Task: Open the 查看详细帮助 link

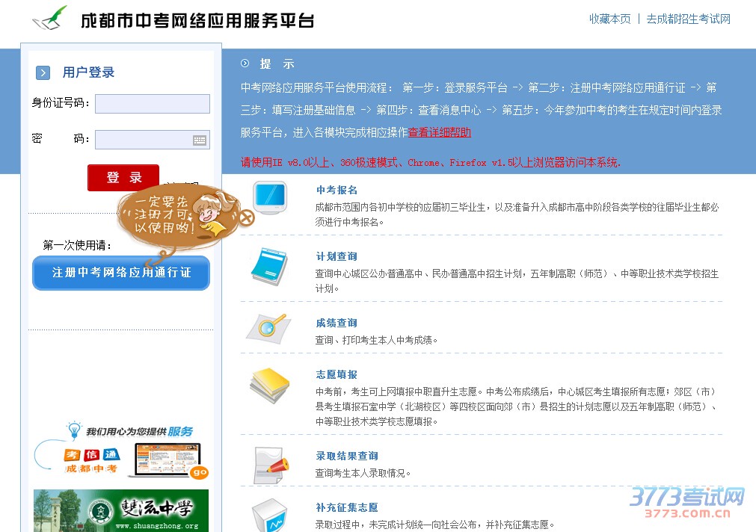Action: point(440,132)
